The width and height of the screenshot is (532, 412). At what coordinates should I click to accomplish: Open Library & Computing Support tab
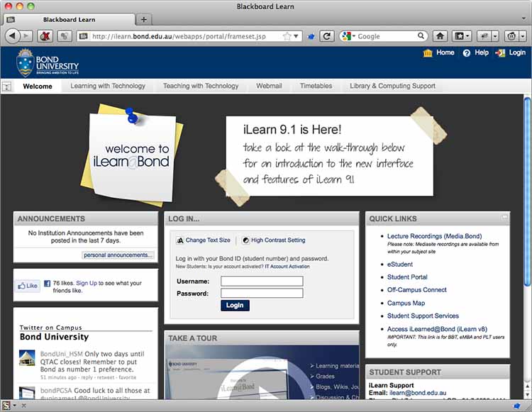392,86
